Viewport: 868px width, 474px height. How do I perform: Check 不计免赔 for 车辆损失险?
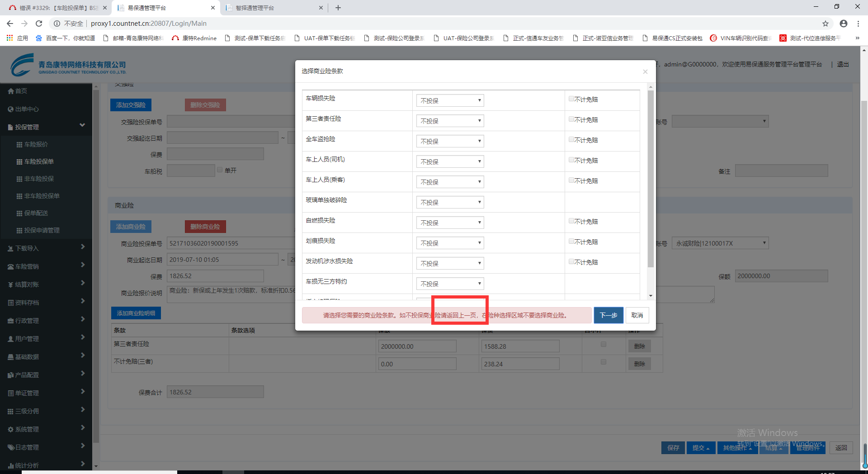click(x=571, y=99)
